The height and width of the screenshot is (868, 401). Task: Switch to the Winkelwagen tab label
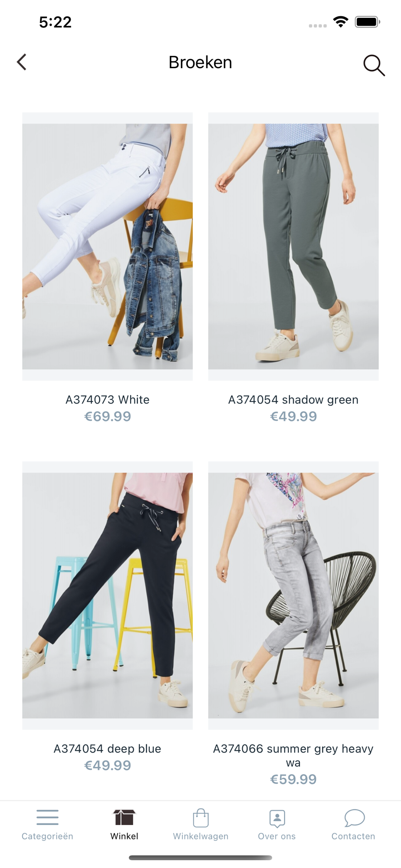(200, 836)
